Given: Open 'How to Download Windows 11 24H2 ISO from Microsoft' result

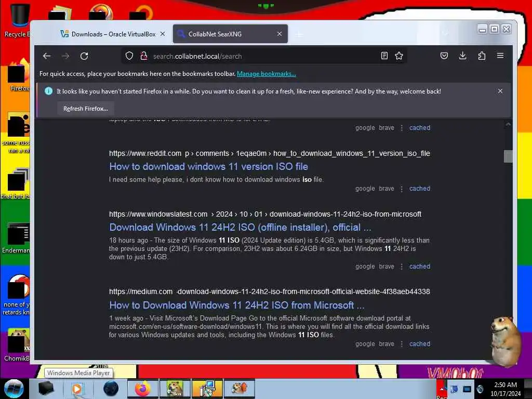Looking at the screenshot, I should tap(237, 305).
